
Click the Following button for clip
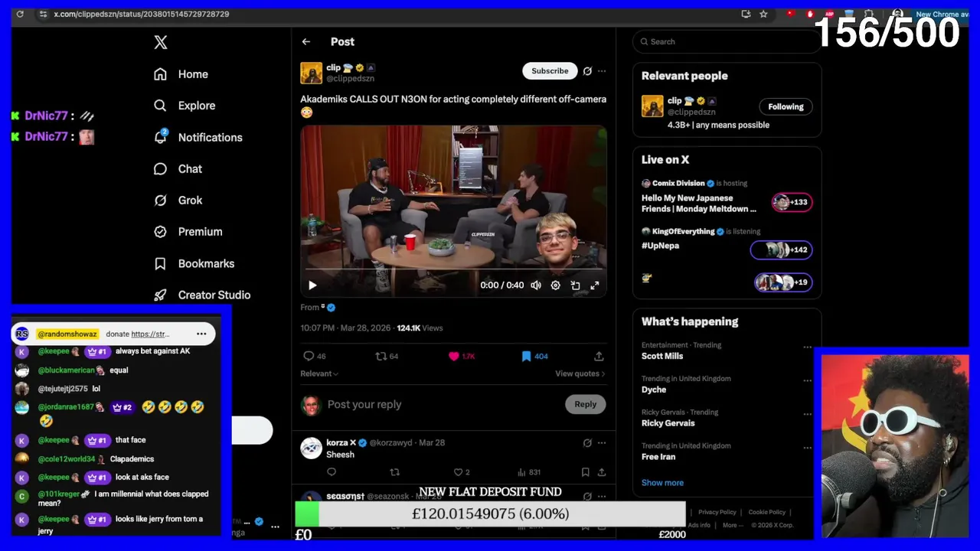(786, 106)
